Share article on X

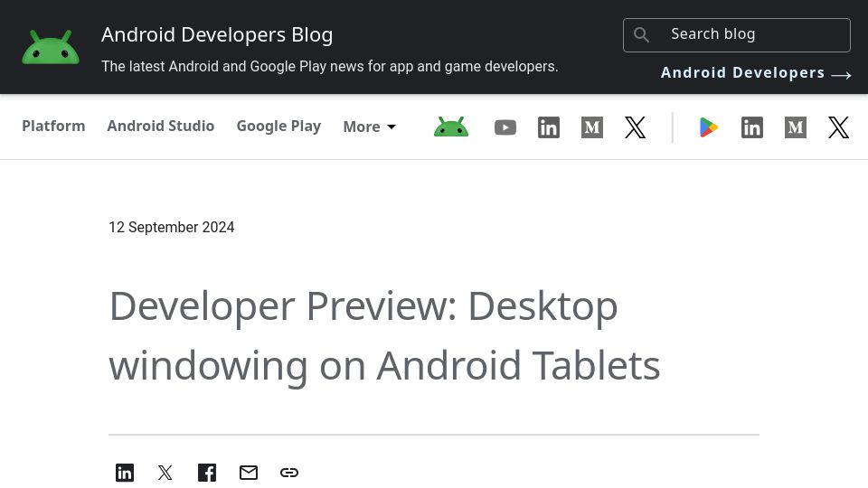165,473
